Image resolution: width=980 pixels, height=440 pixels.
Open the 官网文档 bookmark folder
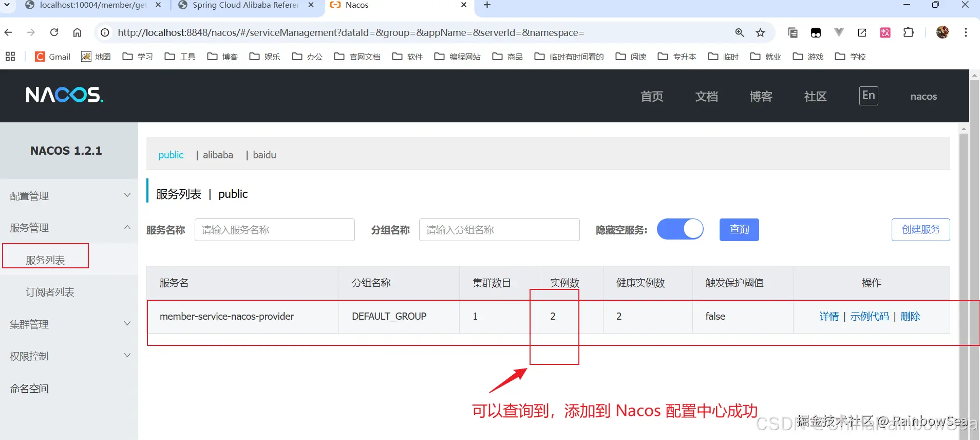[x=357, y=57]
